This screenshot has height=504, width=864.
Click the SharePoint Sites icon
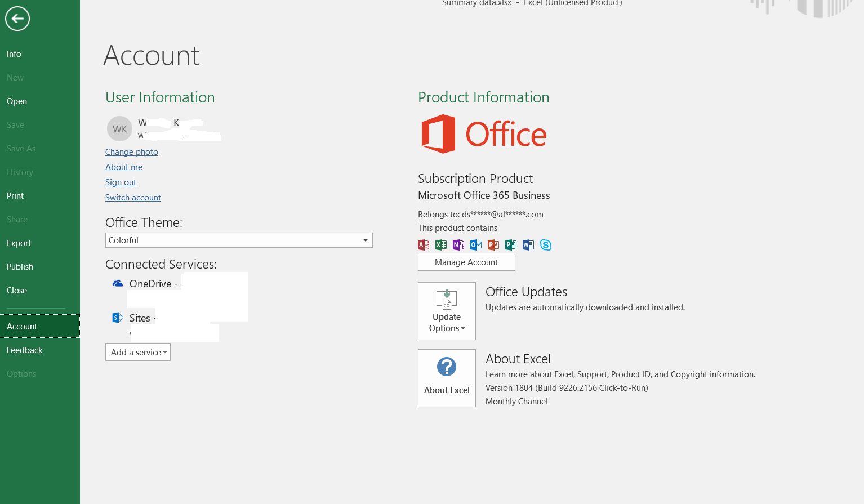click(x=118, y=318)
